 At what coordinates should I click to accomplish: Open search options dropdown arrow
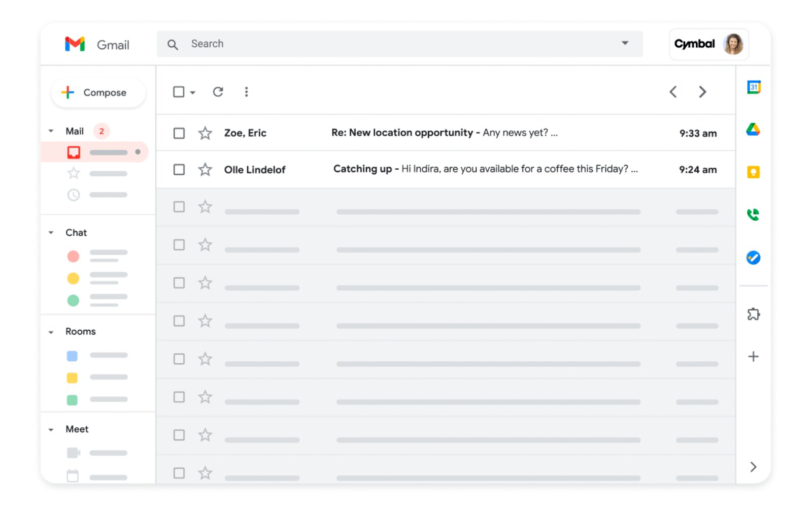coord(625,44)
